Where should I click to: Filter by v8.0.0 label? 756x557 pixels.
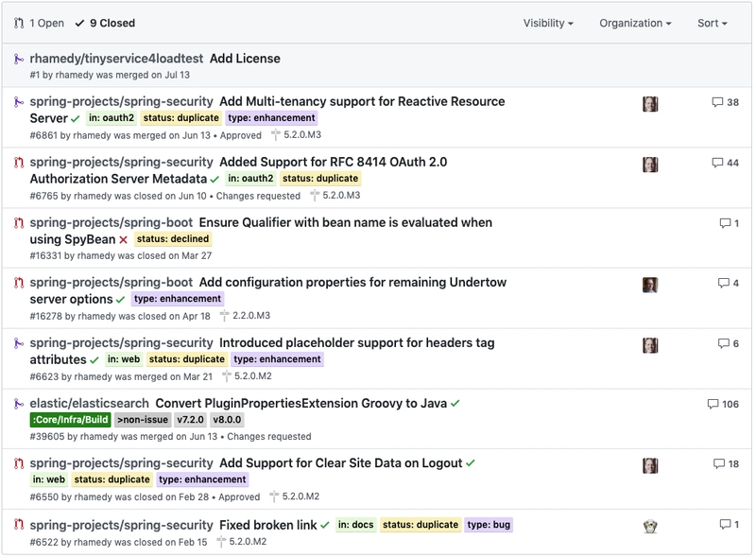(227, 420)
